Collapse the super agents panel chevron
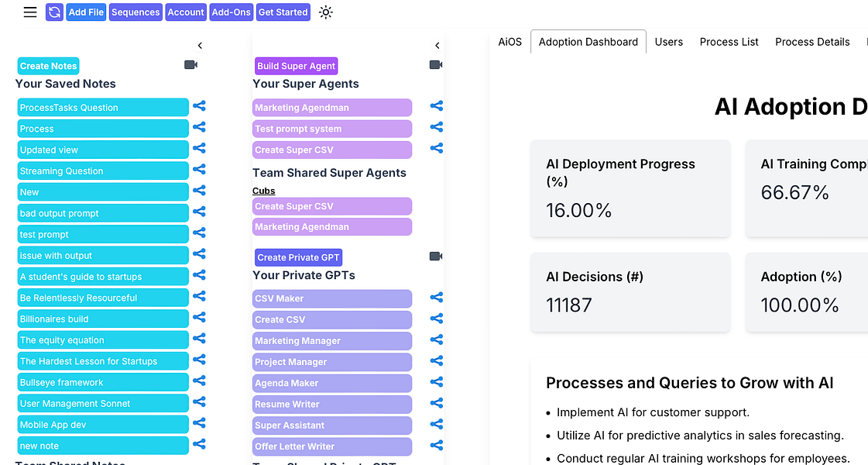 [437, 46]
